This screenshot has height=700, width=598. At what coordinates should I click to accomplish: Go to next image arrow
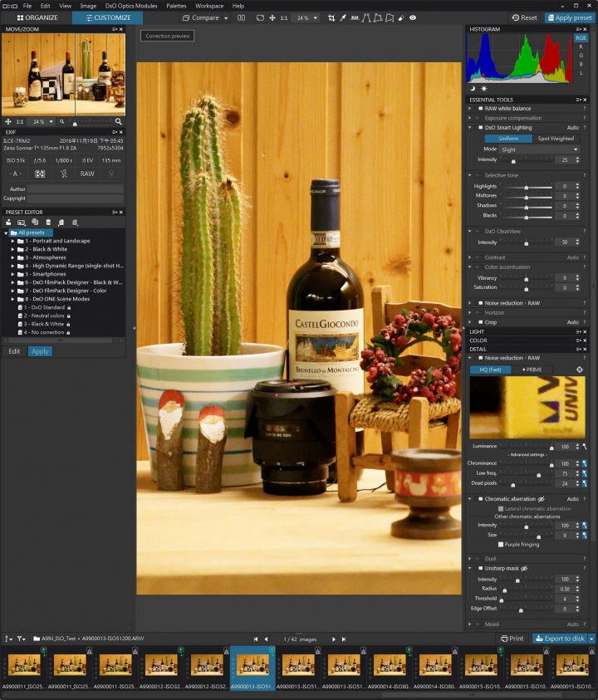tap(334, 639)
